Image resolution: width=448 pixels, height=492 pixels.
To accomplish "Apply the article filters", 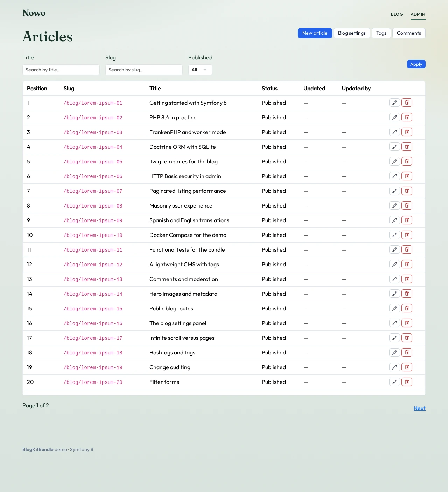I will pyautogui.click(x=416, y=64).
